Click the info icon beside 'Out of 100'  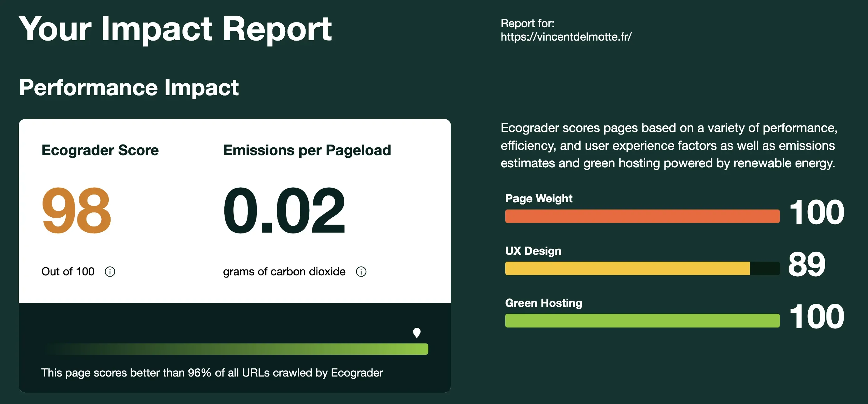[x=110, y=271]
